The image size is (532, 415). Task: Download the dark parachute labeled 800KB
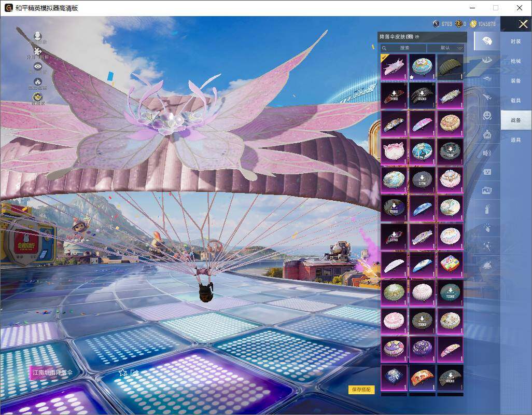[x=450, y=378]
